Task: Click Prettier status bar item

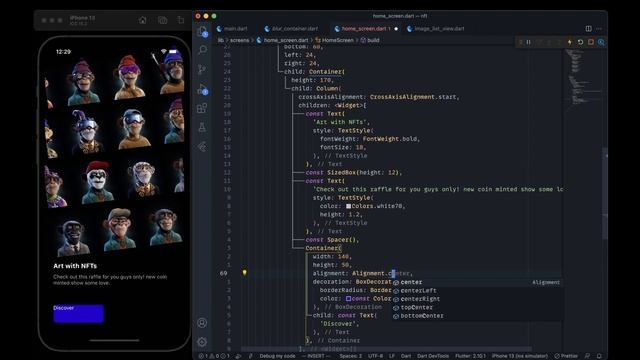Action: coord(566,356)
